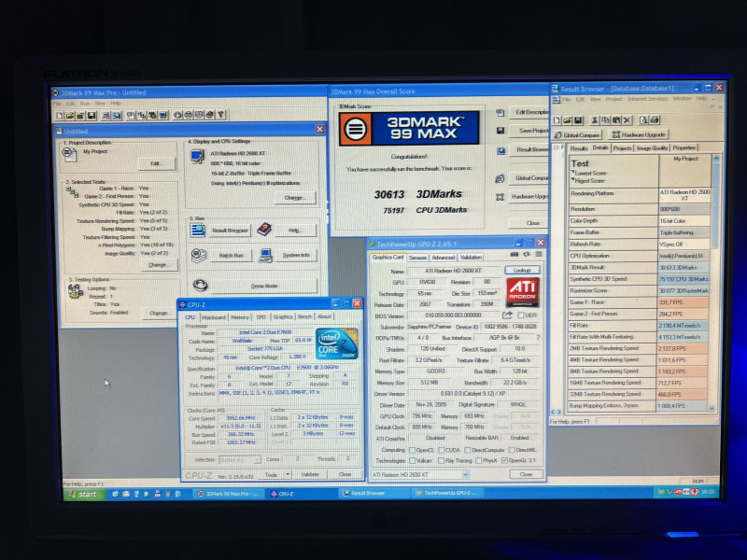Click GPU-Z screenshot camera icon
This screenshot has width=747, height=560.
click(514, 254)
